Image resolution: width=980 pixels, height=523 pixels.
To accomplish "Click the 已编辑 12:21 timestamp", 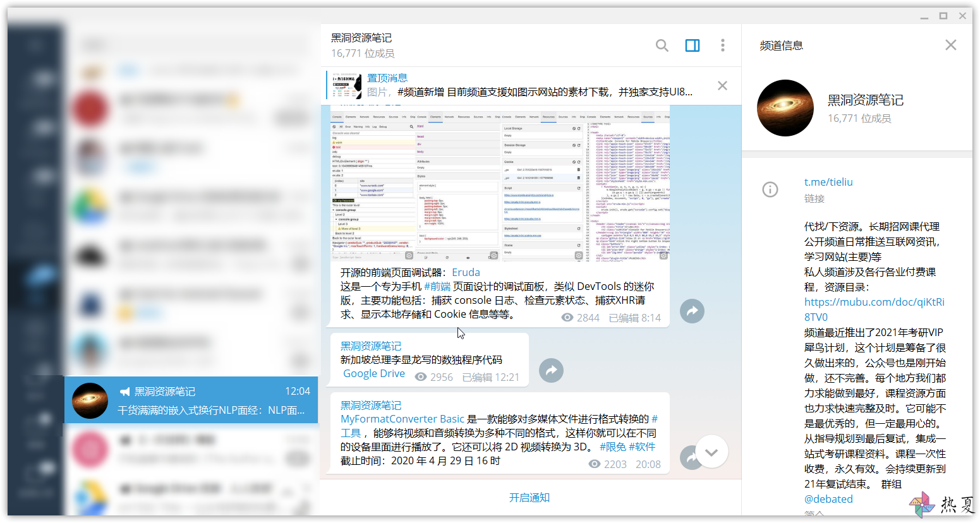I will coord(491,377).
